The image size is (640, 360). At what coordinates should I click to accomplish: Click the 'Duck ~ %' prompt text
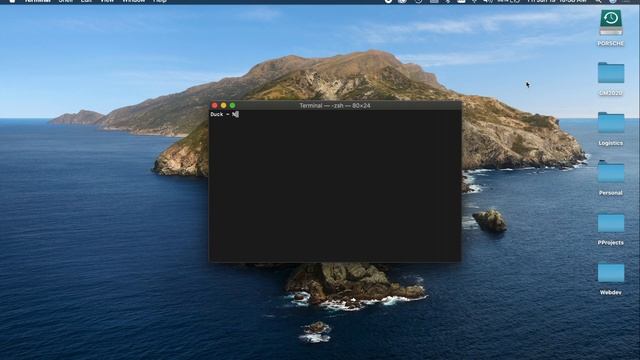[223, 114]
